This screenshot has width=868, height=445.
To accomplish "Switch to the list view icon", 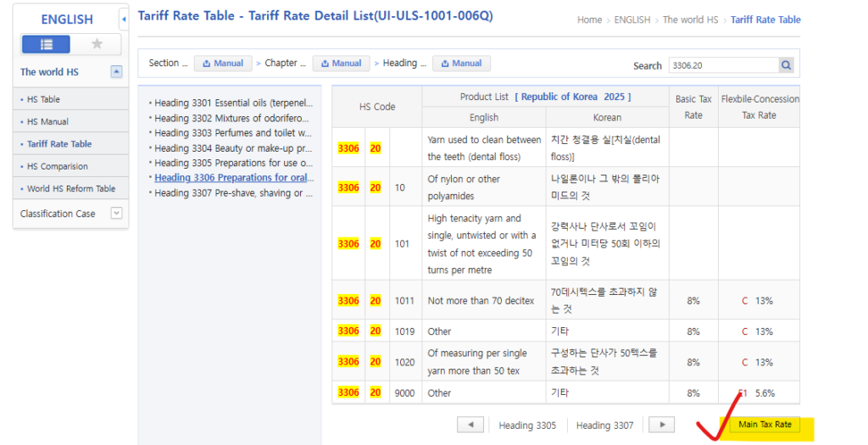I will tap(46, 44).
